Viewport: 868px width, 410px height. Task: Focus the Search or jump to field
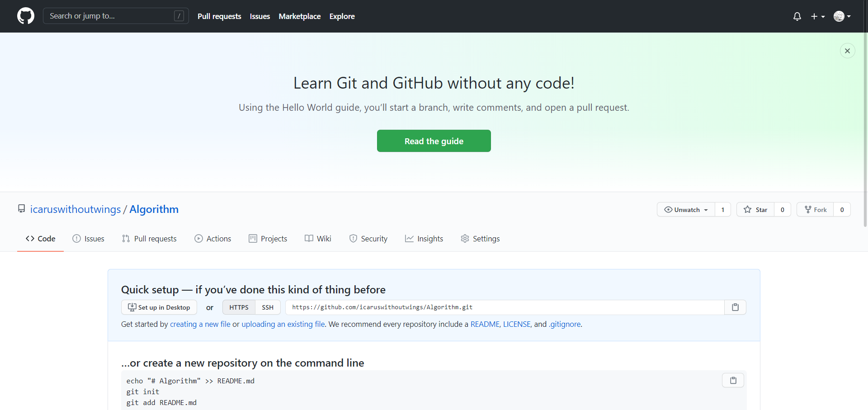tap(116, 16)
